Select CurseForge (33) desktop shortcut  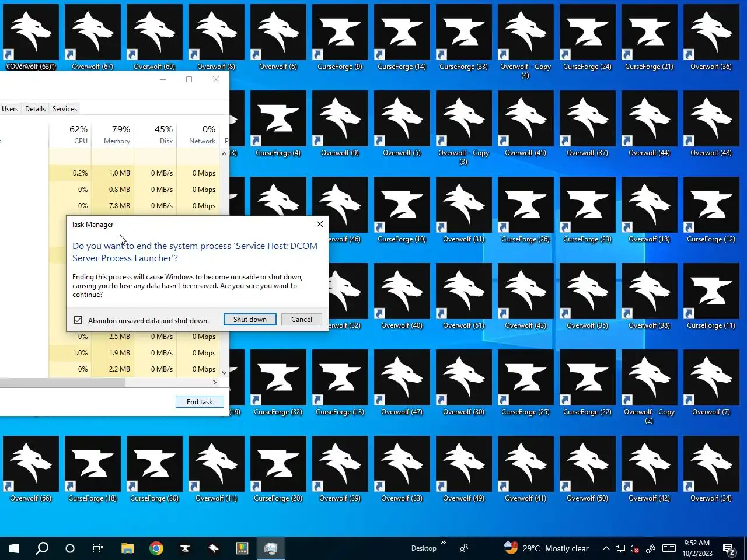click(x=464, y=38)
